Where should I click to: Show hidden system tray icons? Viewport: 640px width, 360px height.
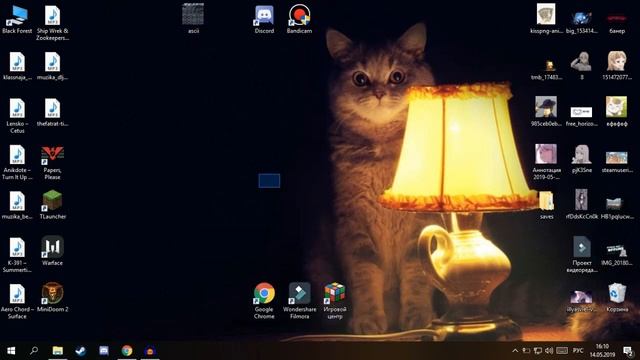coord(515,351)
